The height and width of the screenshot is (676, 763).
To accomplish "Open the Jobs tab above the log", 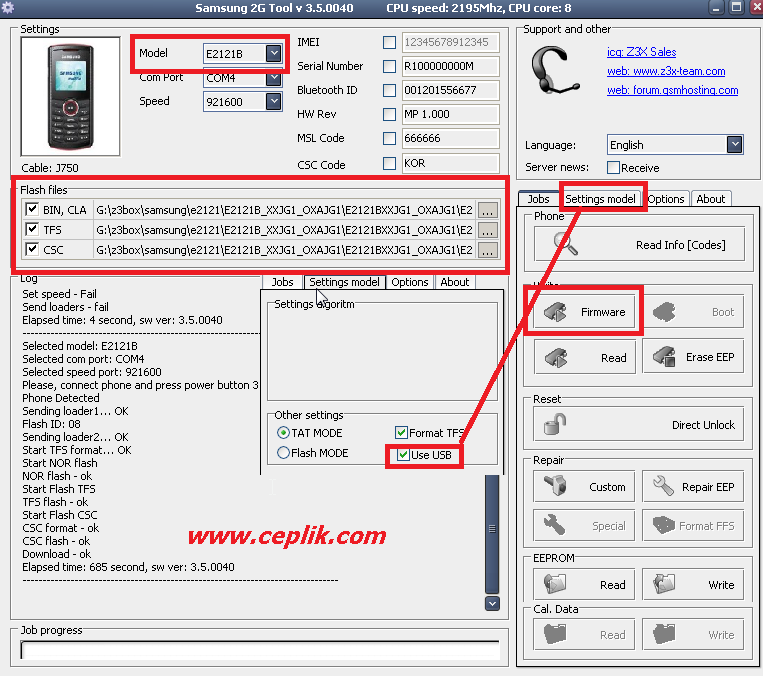I will (x=282, y=282).
